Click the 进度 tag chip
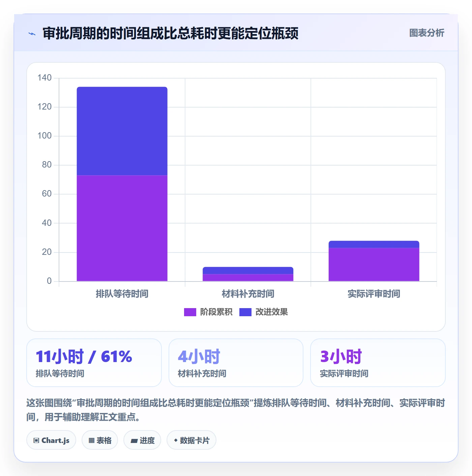The height and width of the screenshot is (476, 472). click(142, 440)
